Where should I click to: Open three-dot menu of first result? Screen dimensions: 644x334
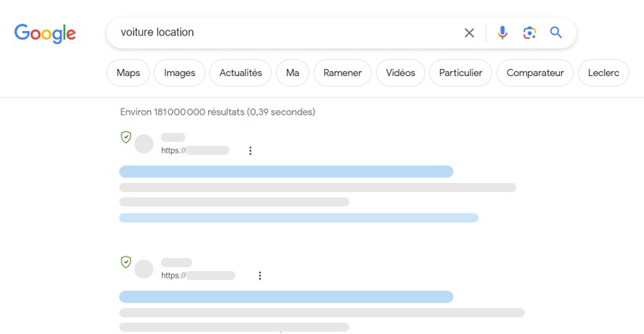pyautogui.click(x=250, y=150)
